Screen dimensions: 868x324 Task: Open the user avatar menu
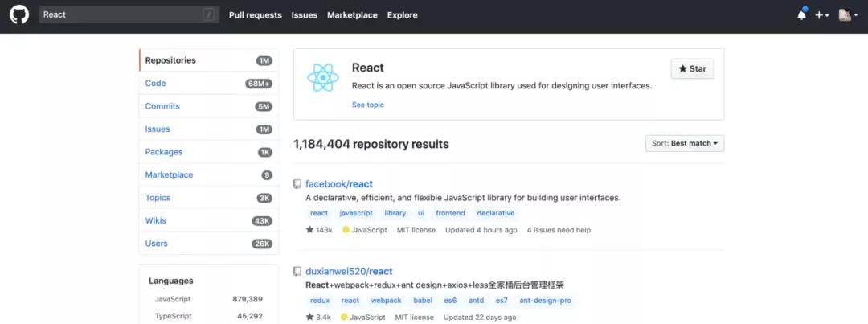[x=848, y=15]
